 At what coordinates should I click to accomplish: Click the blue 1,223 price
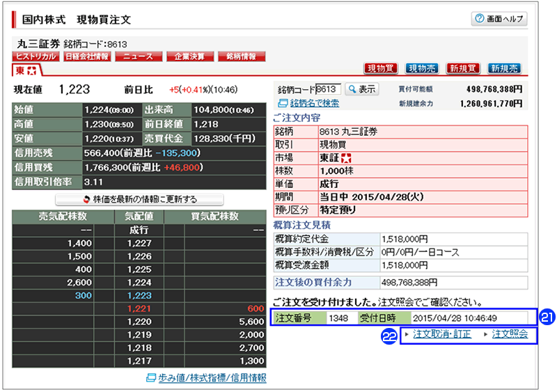139,295
